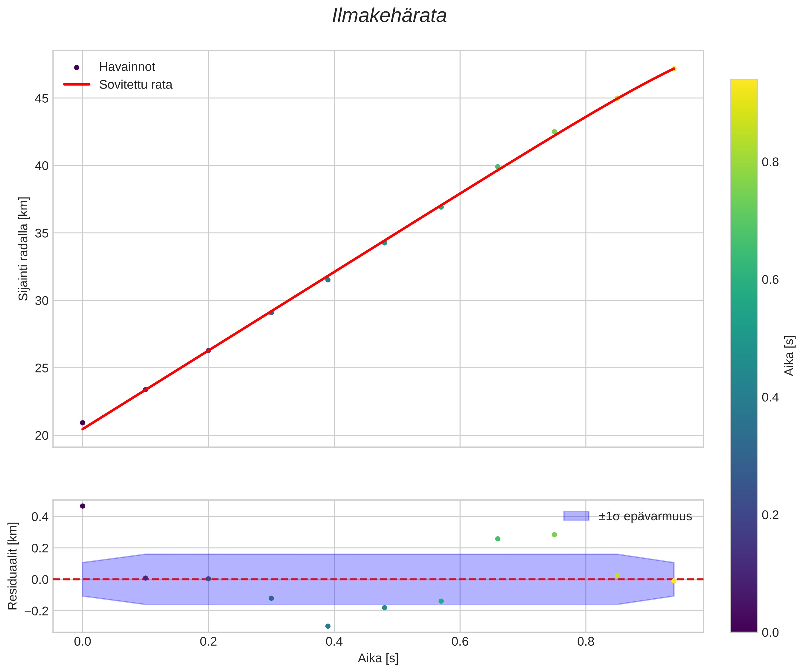Image resolution: width=803 pixels, height=672 pixels.
Task: Click the 0.6 tick on the time axis
Action: (460, 642)
